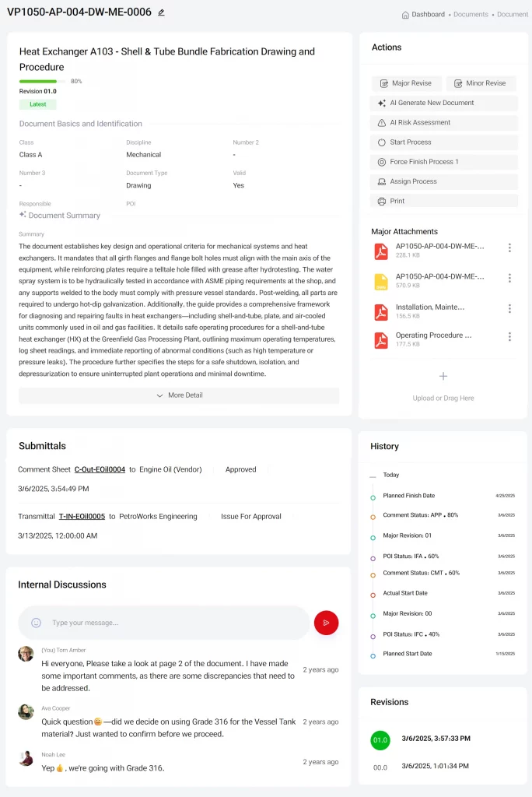Click the Major Revise button
The width and height of the screenshot is (532, 797).
click(x=407, y=83)
